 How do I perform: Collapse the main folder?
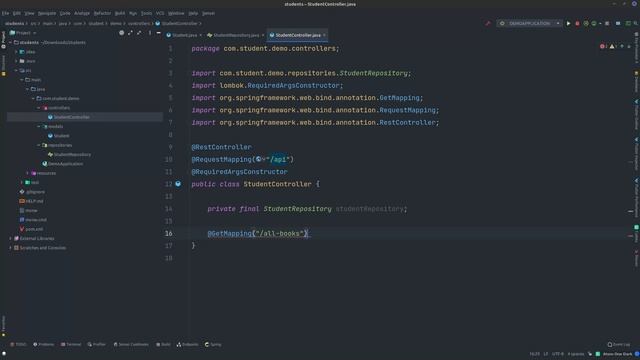(x=22, y=80)
